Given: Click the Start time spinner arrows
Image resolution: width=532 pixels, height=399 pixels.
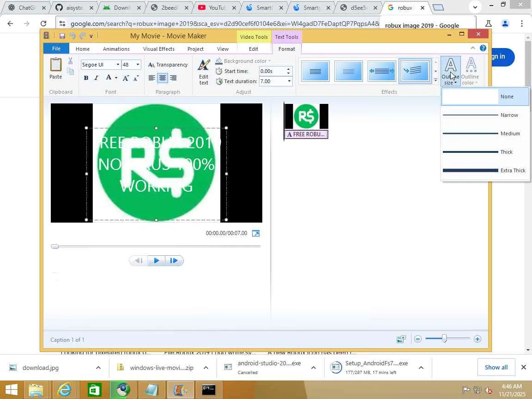Looking at the screenshot, I should coord(288,71).
